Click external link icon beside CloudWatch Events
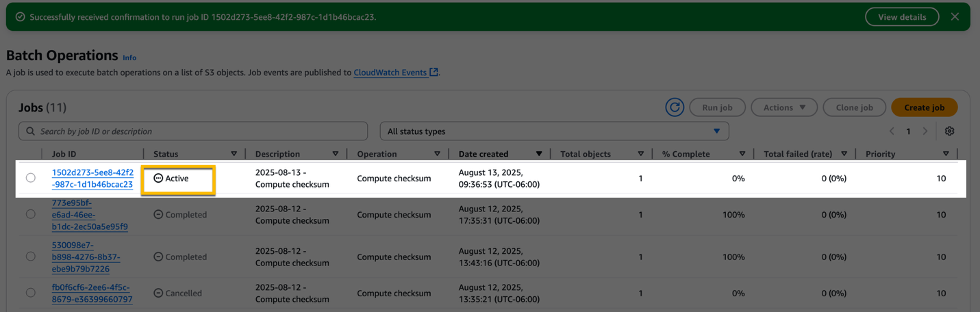The height and width of the screenshot is (312, 980). coord(434,72)
